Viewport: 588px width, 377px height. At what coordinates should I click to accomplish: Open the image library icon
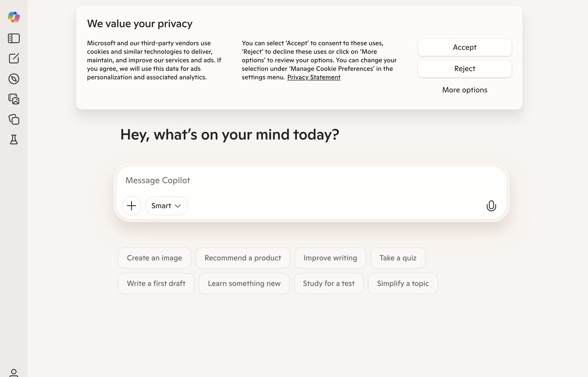(14, 99)
